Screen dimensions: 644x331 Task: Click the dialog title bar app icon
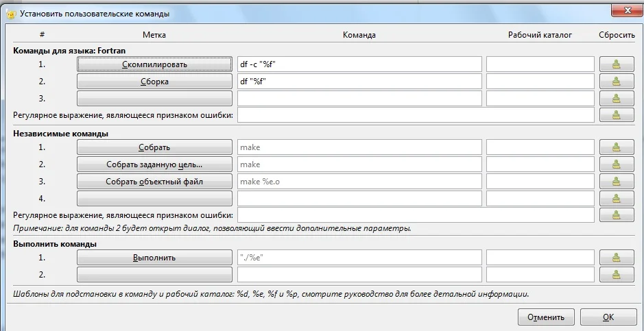12,14
